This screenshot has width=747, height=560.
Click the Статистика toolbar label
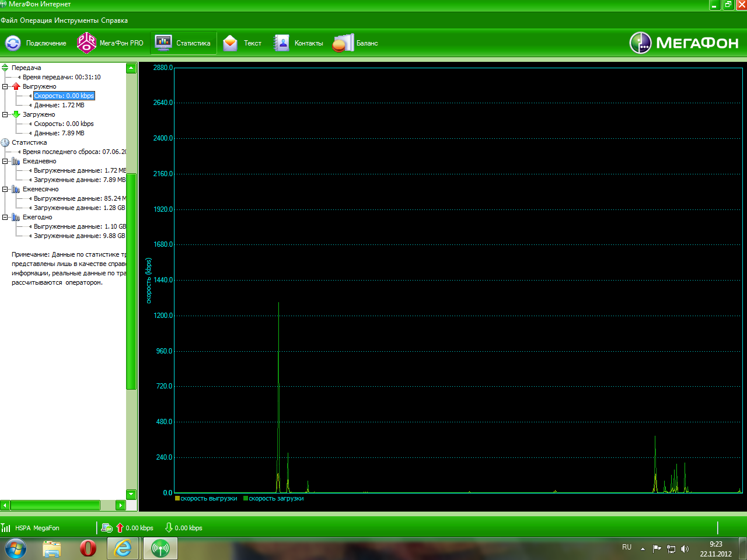193,43
